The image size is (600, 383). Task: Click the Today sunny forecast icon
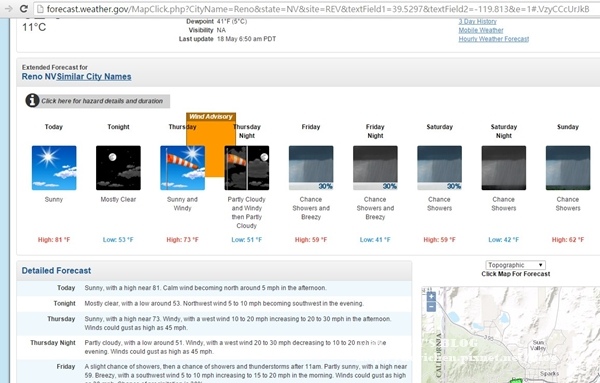[54, 168]
